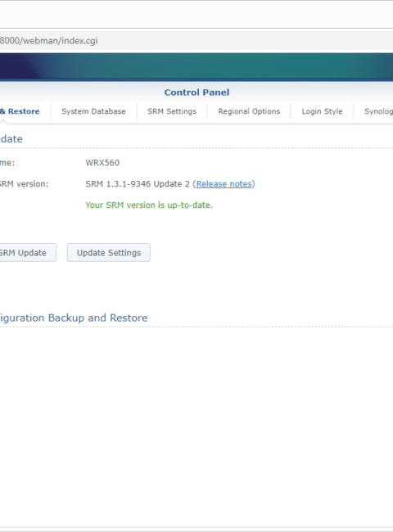Click the 'Your SRM version is up-to-date.' message
393x532 pixels.
click(149, 205)
